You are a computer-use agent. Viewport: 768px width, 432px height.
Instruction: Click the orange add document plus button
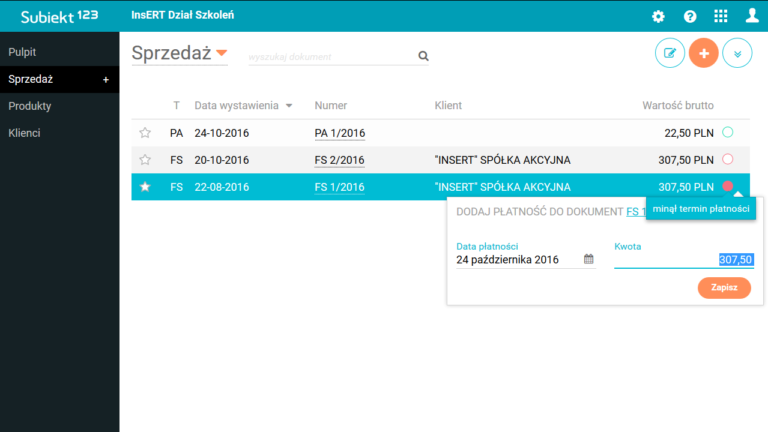(703, 53)
